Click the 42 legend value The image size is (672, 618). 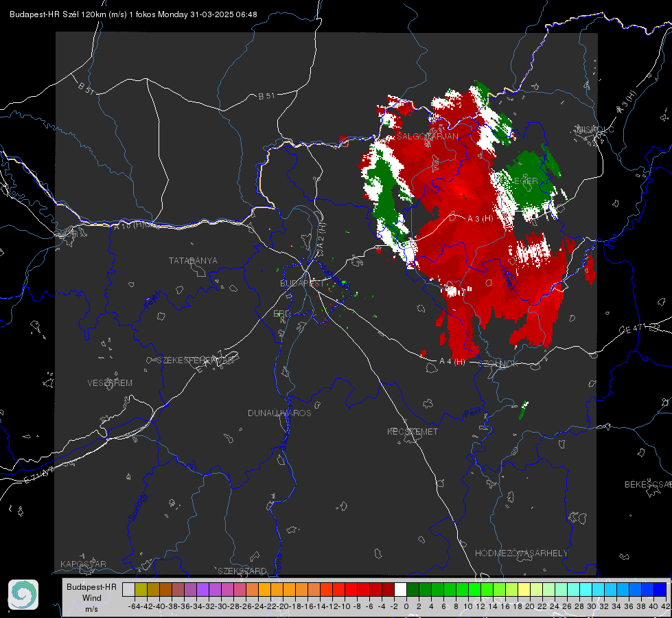coord(665,606)
